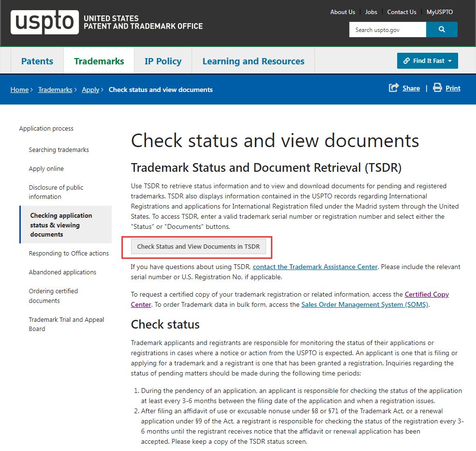The height and width of the screenshot is (451, 476).
Task: Select the IP Policy tab
Action: (x=163, y=61)
